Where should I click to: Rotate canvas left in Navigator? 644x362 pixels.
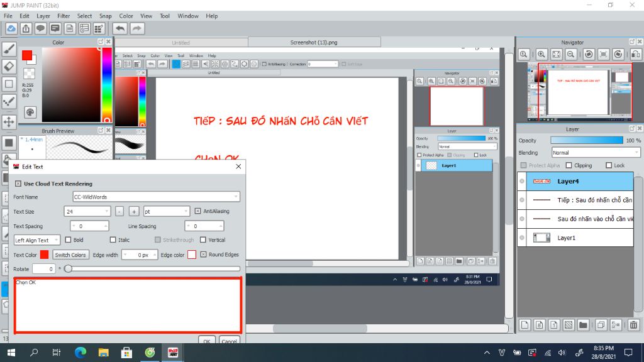(589, 54)
